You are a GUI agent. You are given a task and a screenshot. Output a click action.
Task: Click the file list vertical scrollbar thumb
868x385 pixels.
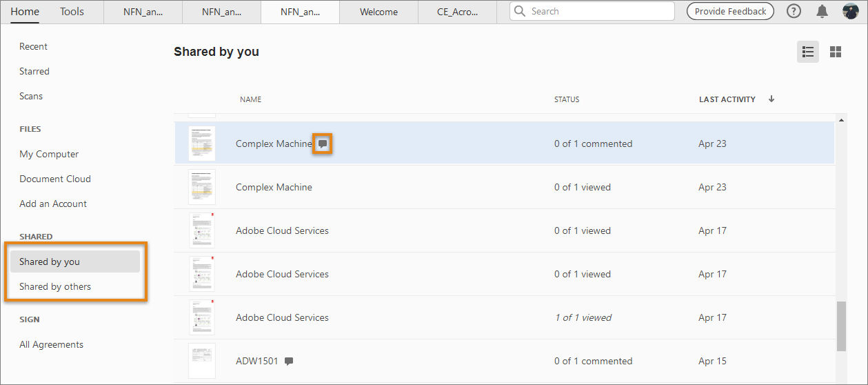tap(841, 326)
